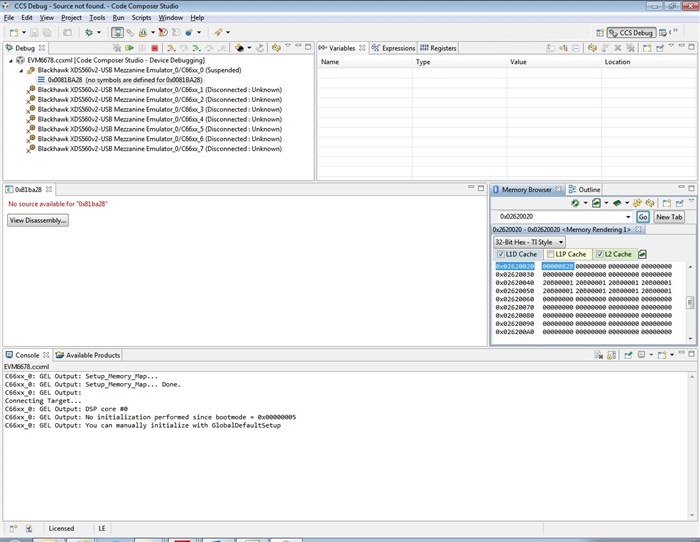
Task: Close the 0x81ba28 editor tab
Action: click(x=49, y=190)
